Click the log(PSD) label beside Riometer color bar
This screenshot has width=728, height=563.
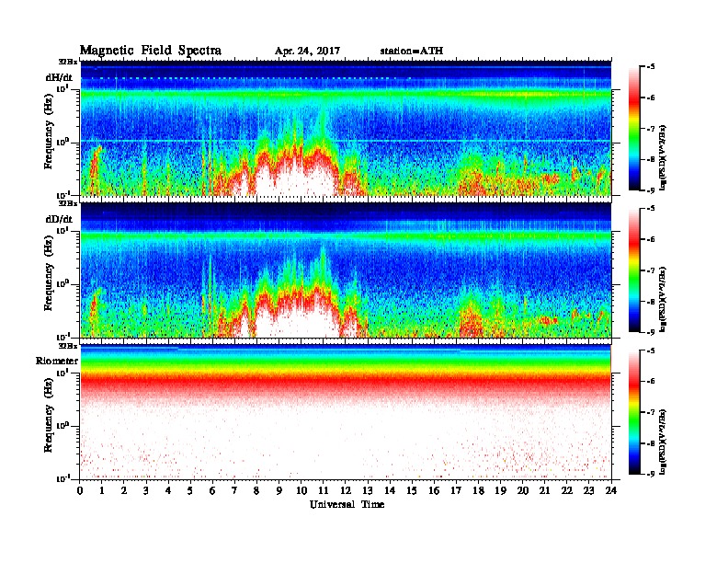coord(664,442)
